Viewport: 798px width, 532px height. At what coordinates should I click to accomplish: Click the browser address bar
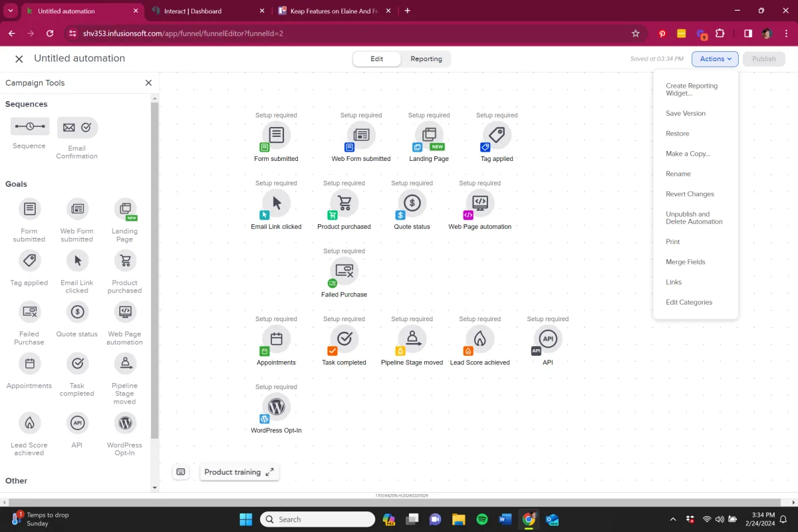(x=352, y=33)
